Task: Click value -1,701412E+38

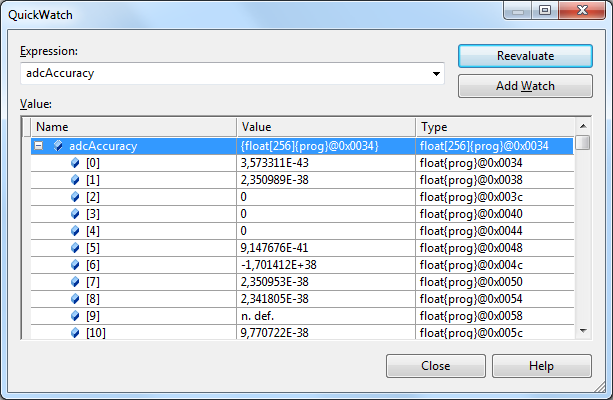Action: coord(278,265)
